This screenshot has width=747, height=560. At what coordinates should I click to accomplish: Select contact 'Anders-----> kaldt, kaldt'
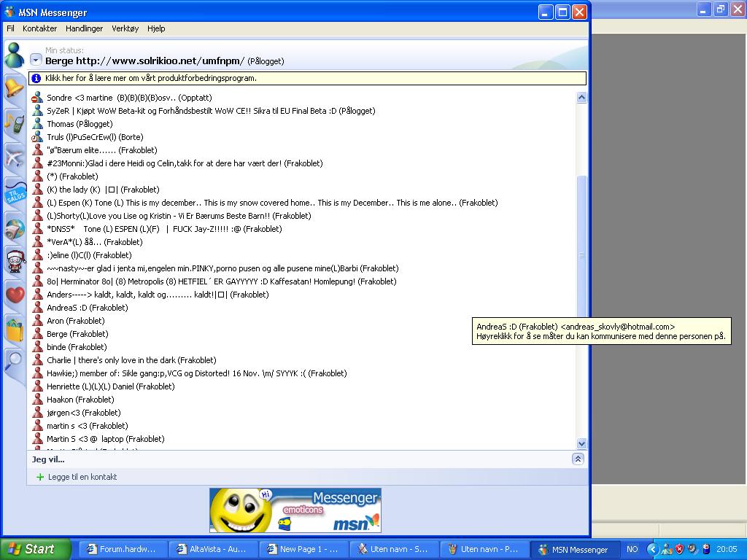pos(158,295)
